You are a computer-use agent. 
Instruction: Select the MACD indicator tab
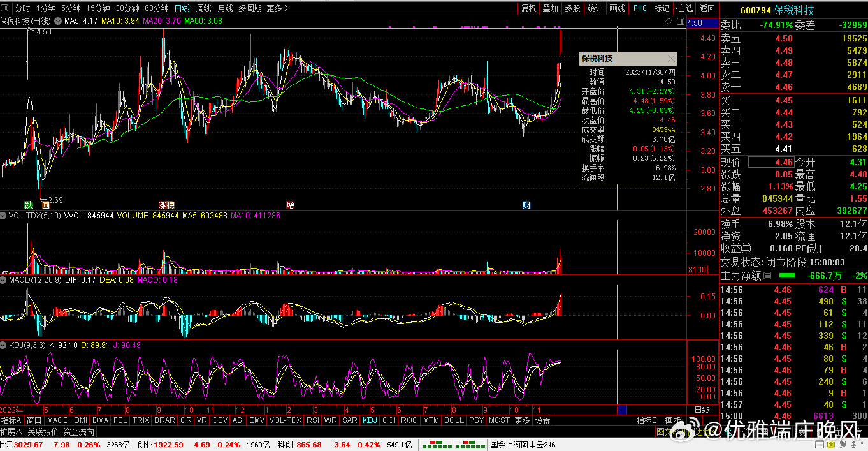(57, 420)
